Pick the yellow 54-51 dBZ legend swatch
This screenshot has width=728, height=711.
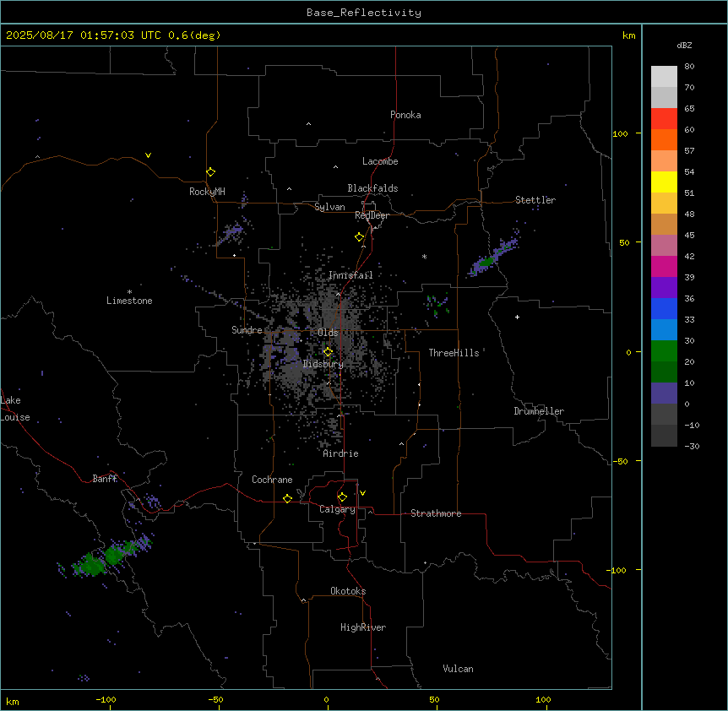click(664, 182)
